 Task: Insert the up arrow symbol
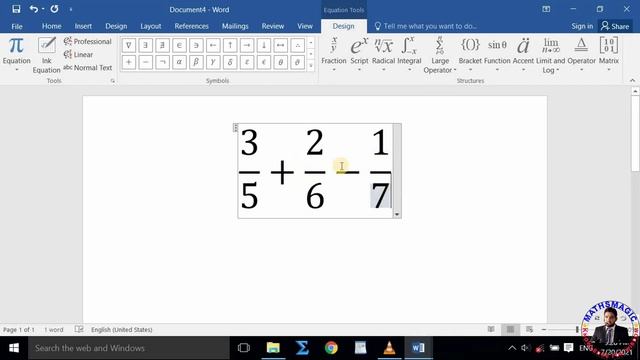pyautogui.click(x=230, y=45)
